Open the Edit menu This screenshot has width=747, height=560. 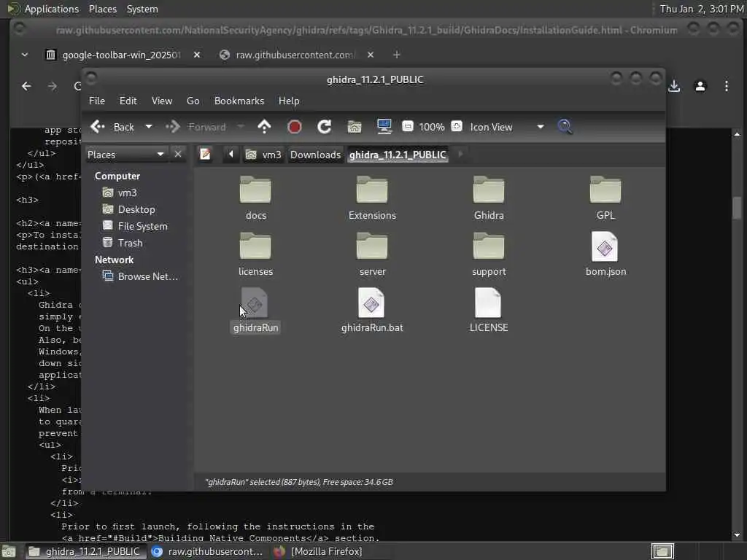coord(128,101)
